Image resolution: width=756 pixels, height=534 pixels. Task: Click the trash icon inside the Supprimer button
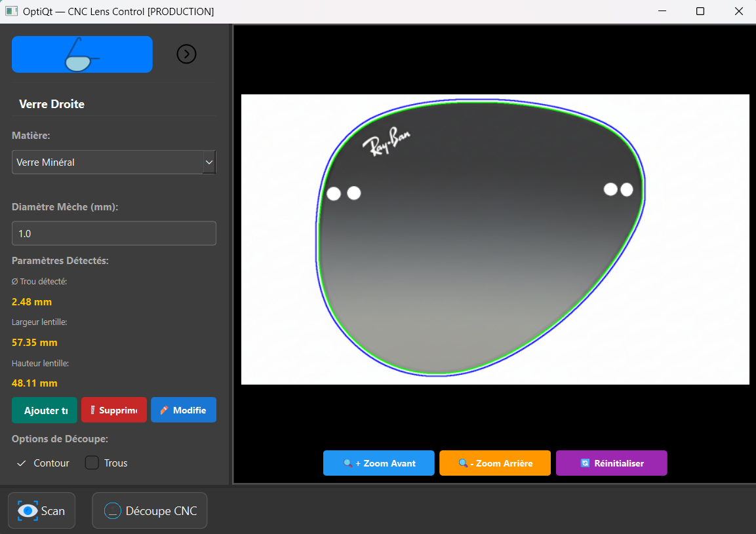[x=92, y=410]
